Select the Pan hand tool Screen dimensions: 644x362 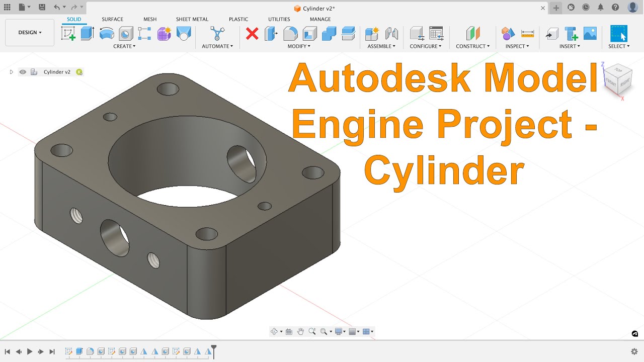(300, 331)
